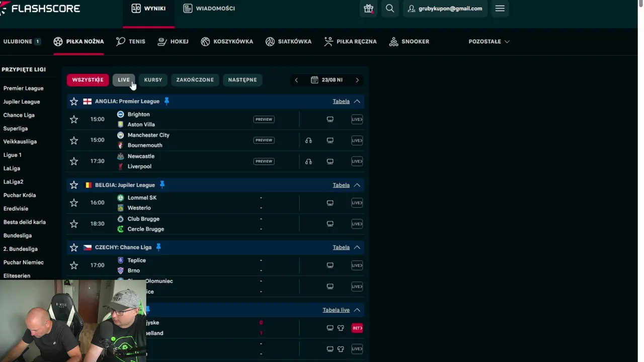
Task: Select WSZYSTKIE filter tab
Action: coord(88,80)
